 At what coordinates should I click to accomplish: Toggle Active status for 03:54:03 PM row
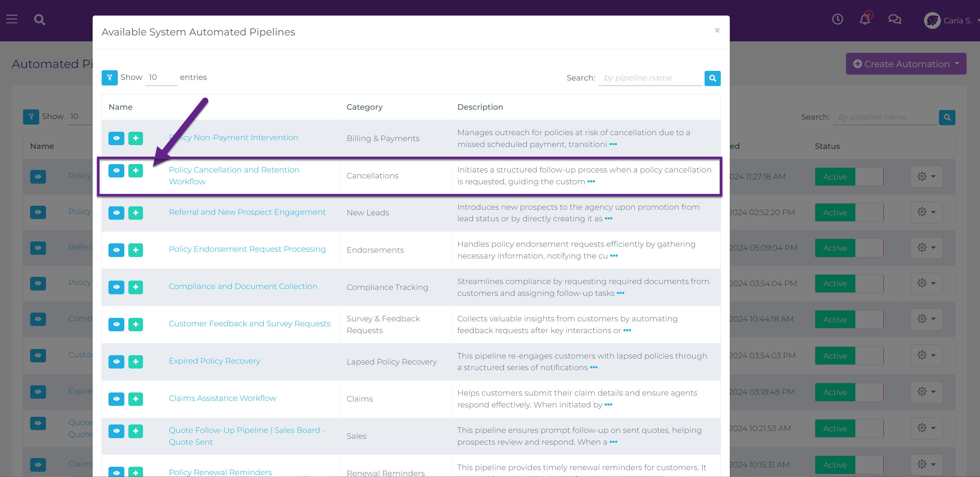(849, 356)
